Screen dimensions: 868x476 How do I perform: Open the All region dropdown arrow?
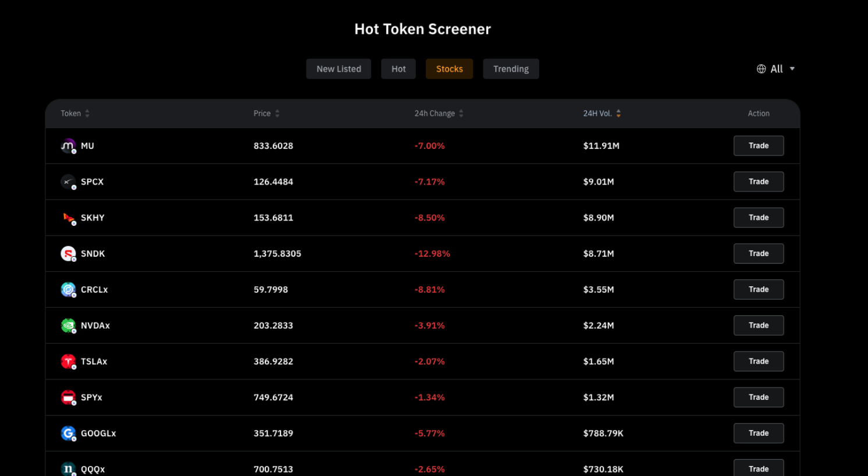[792, 69]
